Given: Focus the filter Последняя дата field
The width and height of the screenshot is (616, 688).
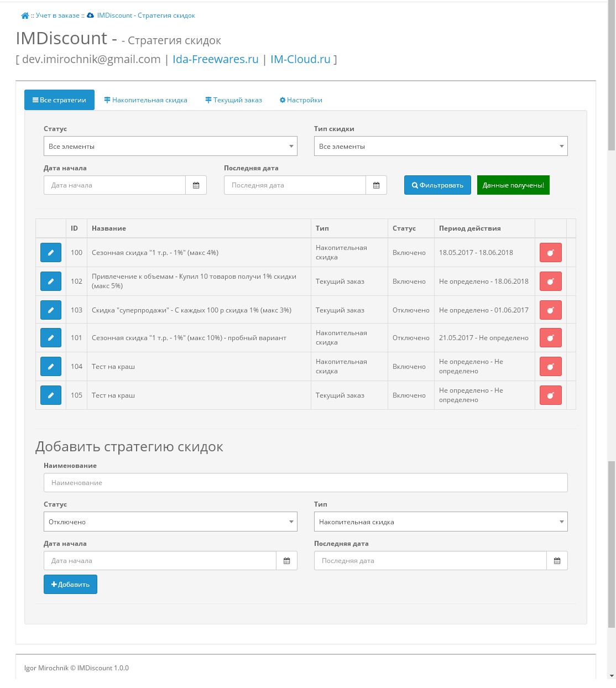Looking at the screenshot, I should click(295, 185).
